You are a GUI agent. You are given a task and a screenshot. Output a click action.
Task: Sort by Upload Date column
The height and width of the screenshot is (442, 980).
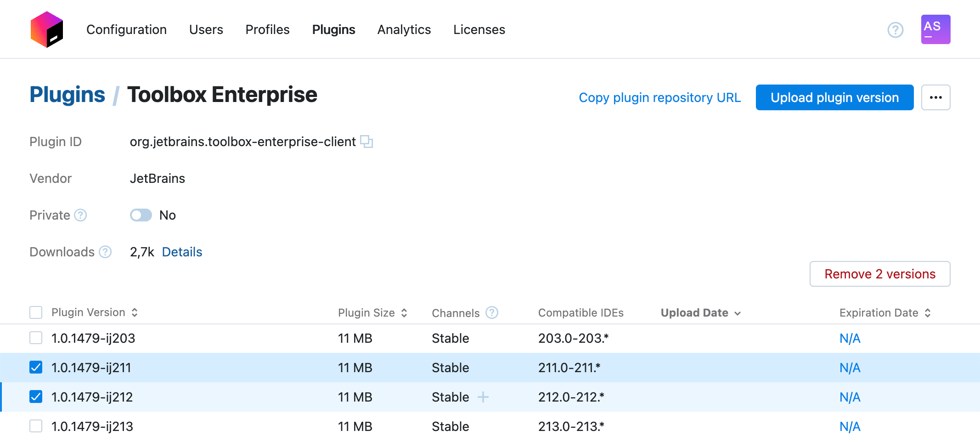pos(700,313)
